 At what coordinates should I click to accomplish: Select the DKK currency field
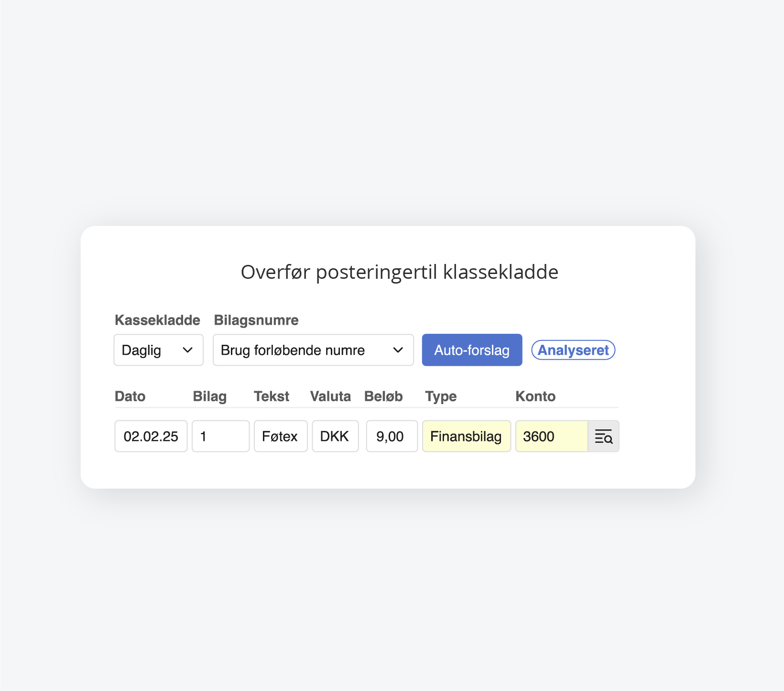pyautogui.click(x=335, y=436)
